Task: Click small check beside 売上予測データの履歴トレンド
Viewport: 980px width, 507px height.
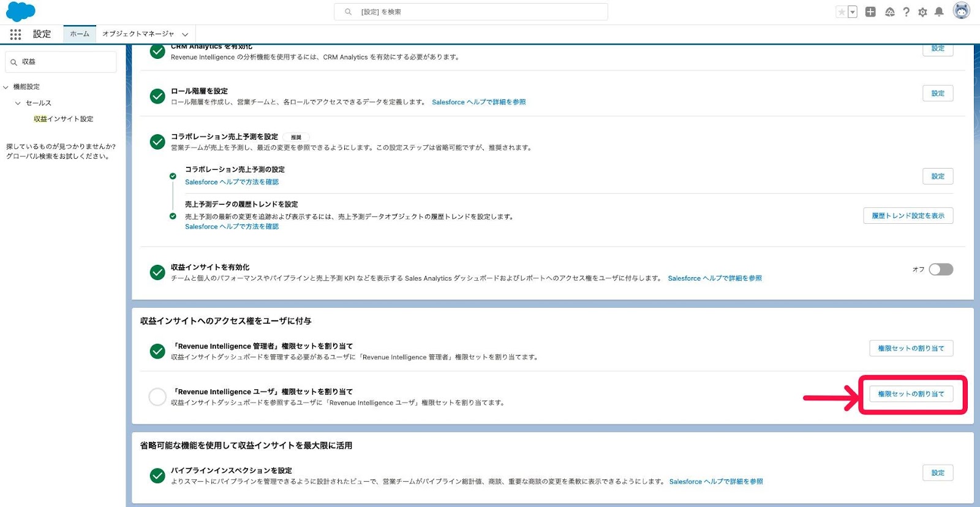Action: 173,216
